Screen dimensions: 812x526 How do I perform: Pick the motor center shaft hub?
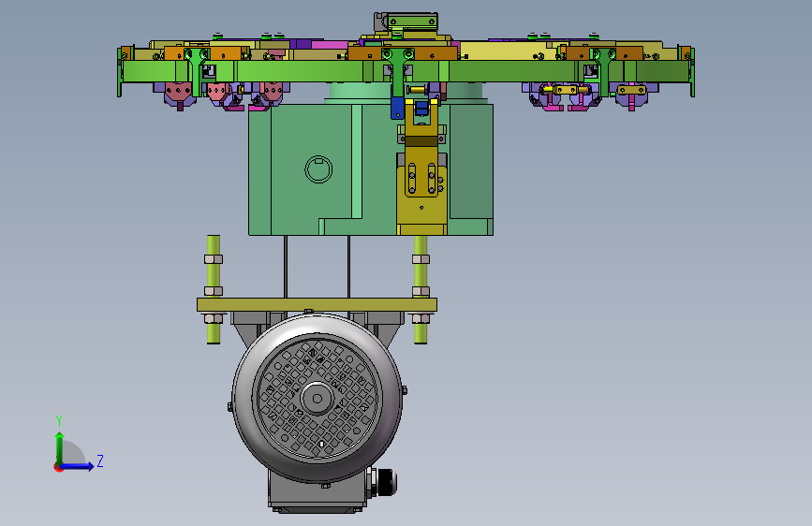point(317,398)
